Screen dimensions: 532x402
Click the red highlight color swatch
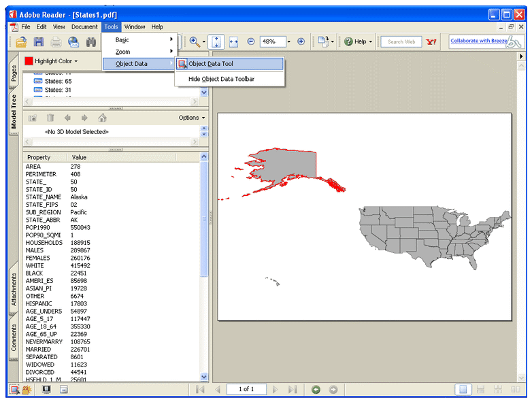click(29, 61)
